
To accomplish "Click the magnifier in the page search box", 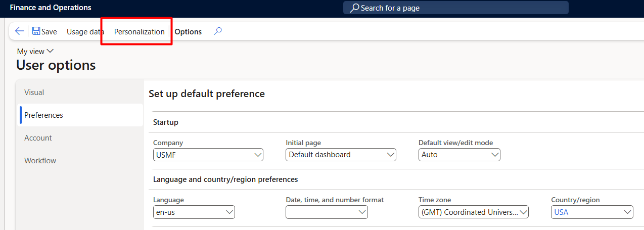I will [355, 8].
